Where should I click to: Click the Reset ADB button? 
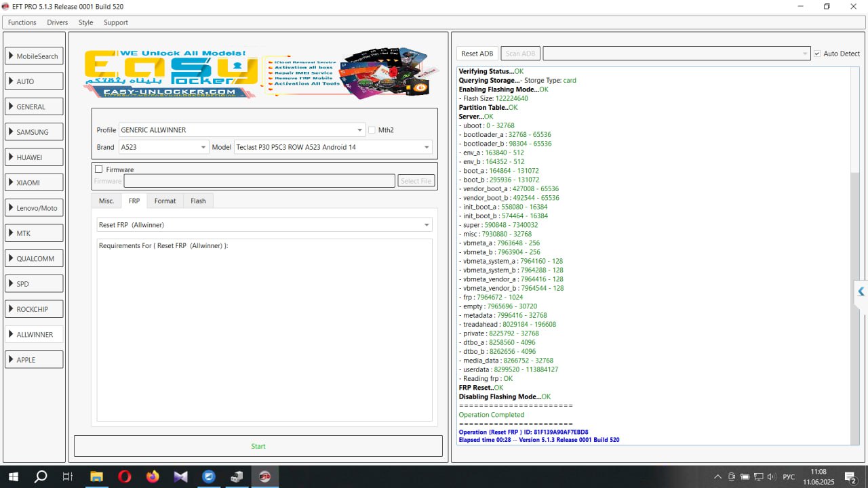pos(477,54)
